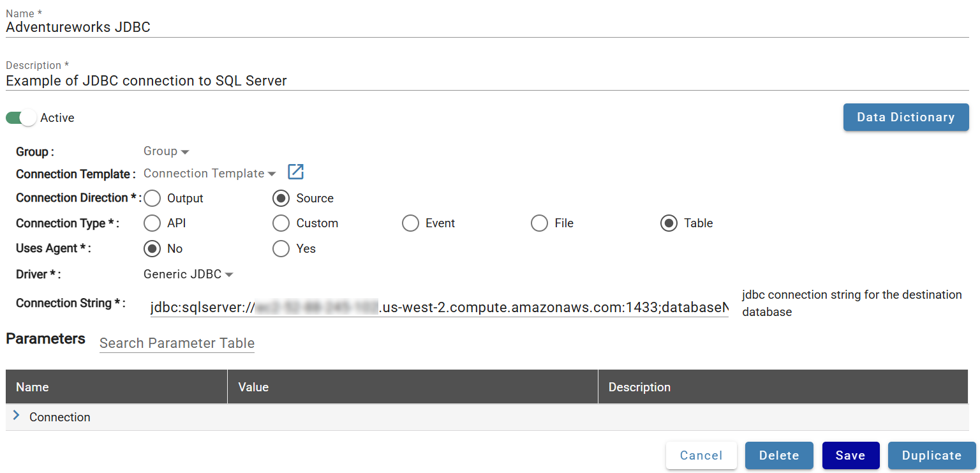Set Uses Agent to No
The height and width of the screenshot is (473, 980).
point(152,249)
